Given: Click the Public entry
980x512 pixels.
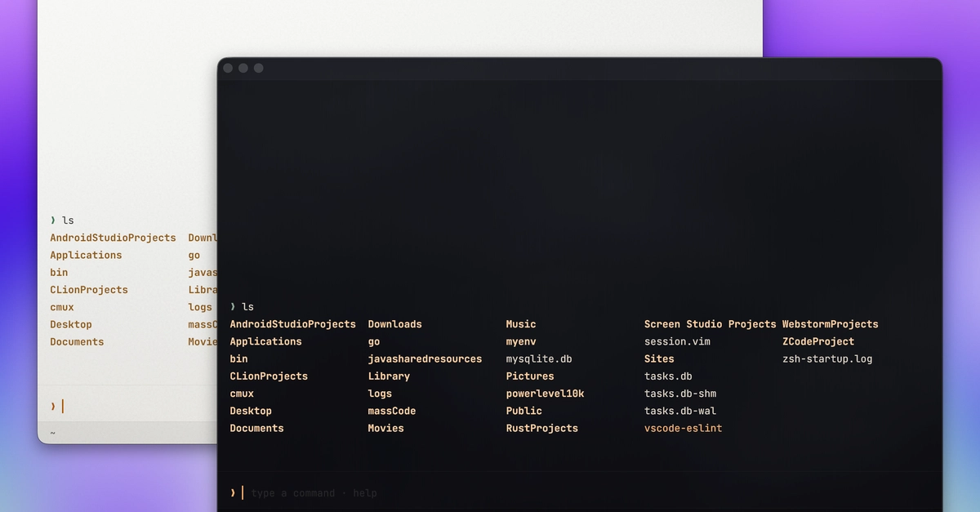Looking at the screenshot, I should (524, 411).
